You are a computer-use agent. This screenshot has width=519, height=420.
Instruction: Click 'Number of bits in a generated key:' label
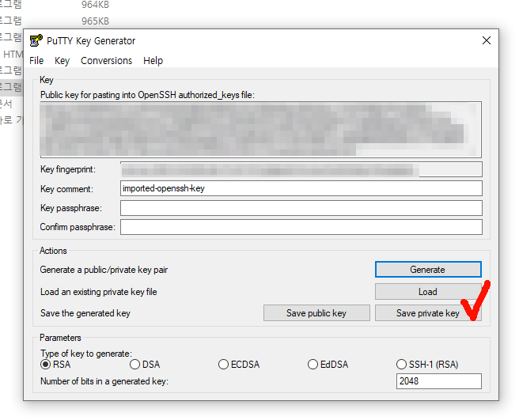tap(104, 381)
